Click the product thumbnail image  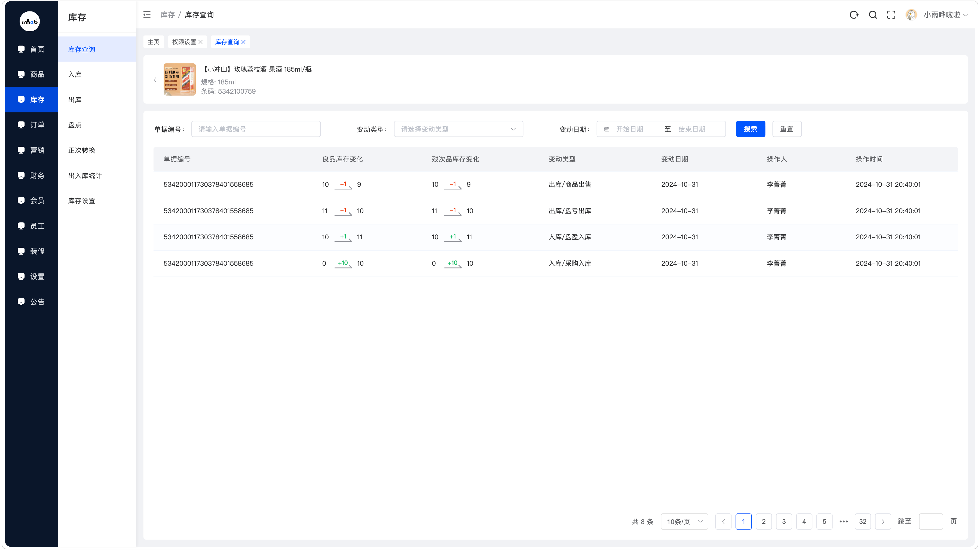pyautogui.click(x=180, y=79)
